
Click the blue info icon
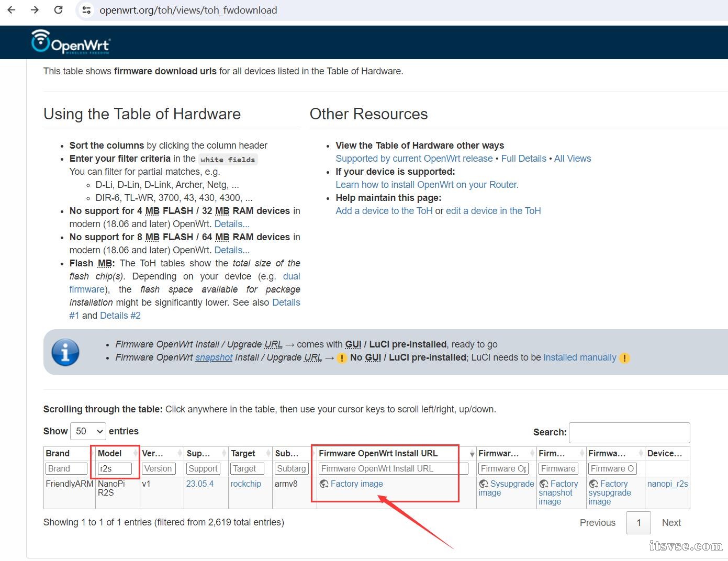pos(65,352)
